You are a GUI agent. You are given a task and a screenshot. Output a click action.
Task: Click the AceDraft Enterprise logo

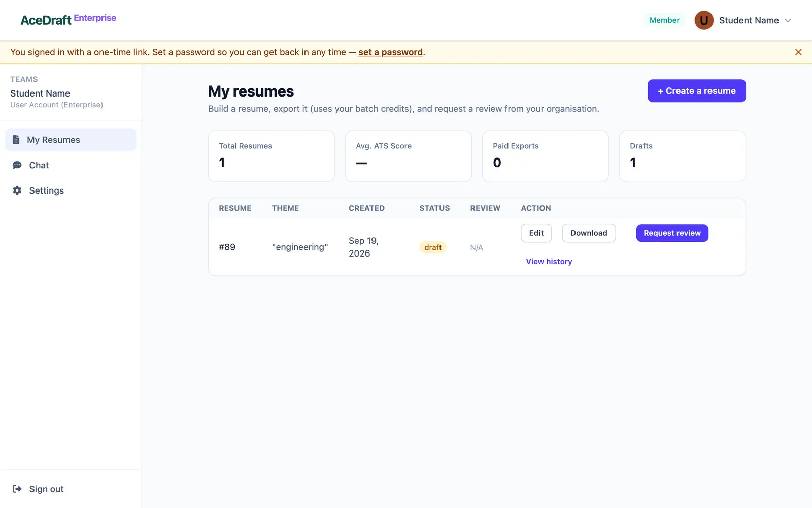coord(69,19)
